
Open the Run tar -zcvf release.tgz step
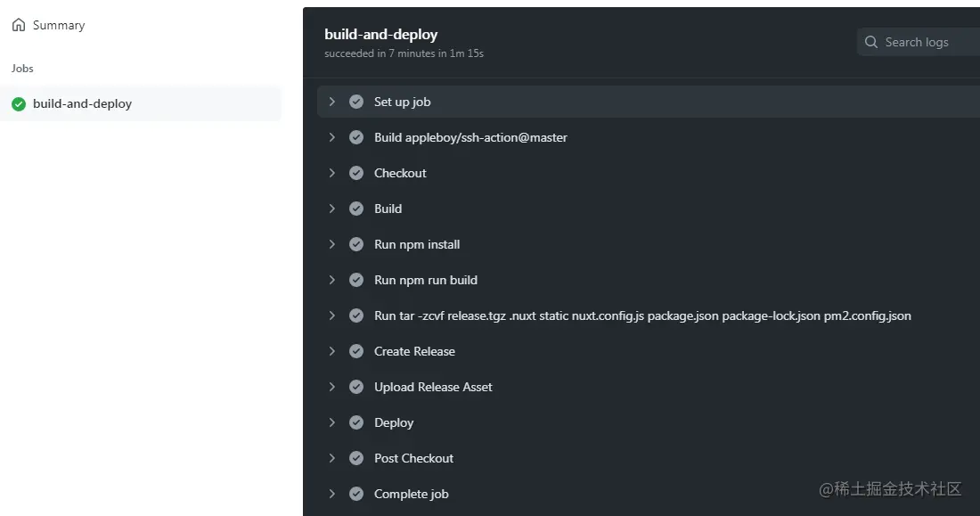coord(642,315)
